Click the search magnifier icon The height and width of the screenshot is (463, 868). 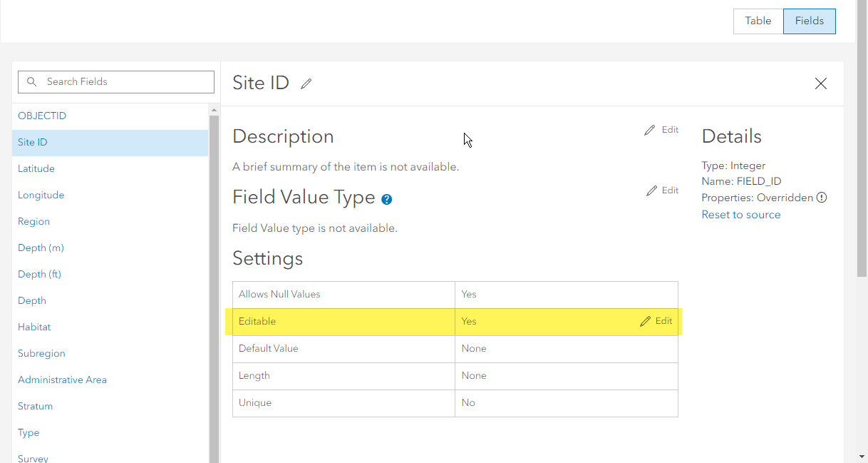click(x=32, y=82)
